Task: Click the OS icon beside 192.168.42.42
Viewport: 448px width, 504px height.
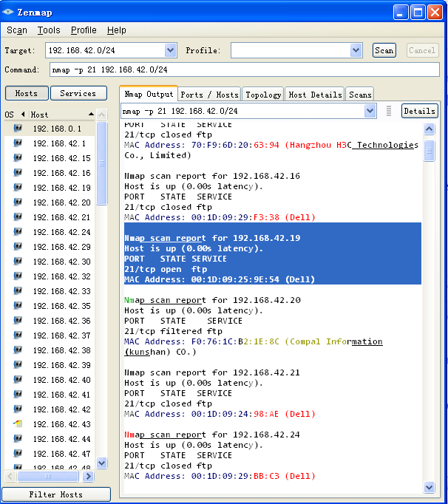Action: (x=18, y=409)
